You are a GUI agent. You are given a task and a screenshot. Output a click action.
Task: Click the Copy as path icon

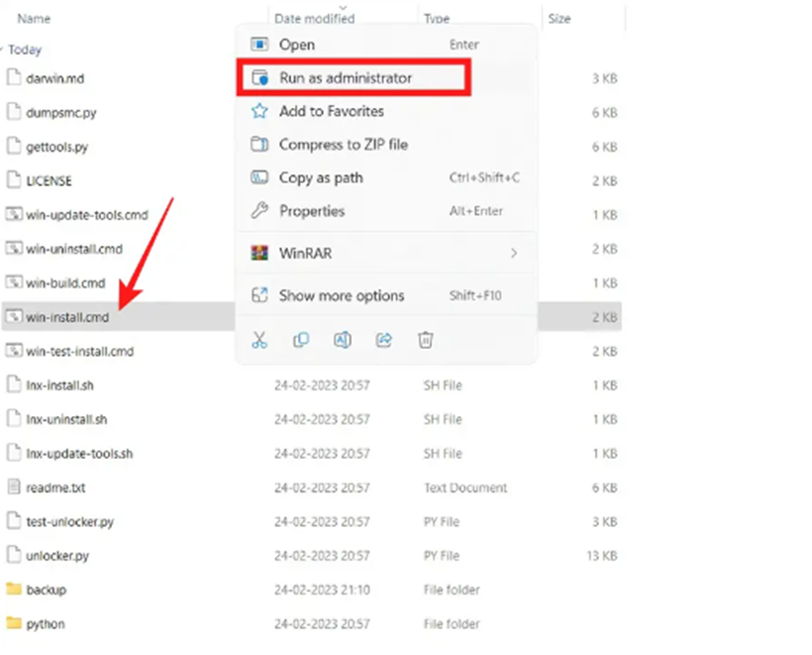tap(259, 177)
